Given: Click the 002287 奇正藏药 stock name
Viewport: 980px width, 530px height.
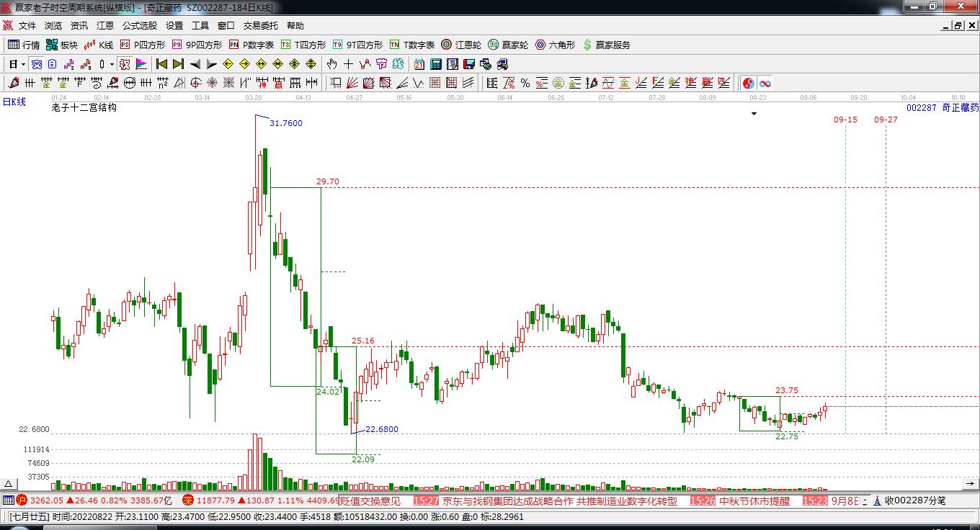Looking at the screenshot, I should point(943,107).
